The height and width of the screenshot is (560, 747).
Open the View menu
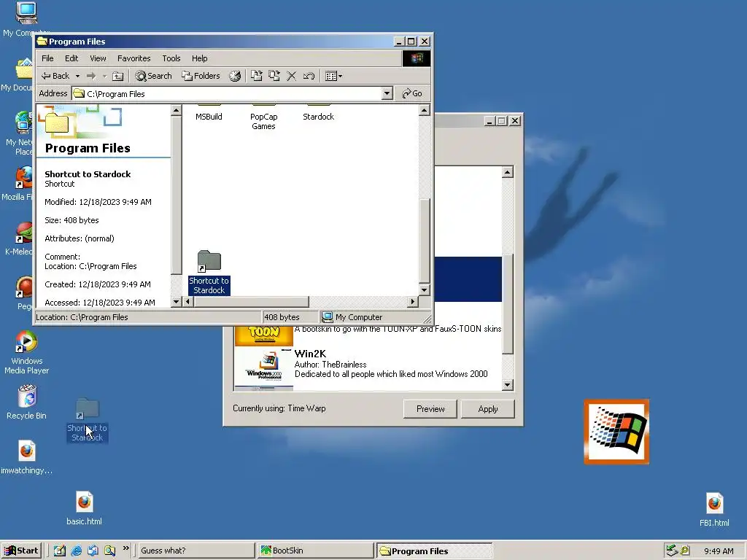click(x=98, y=58)
